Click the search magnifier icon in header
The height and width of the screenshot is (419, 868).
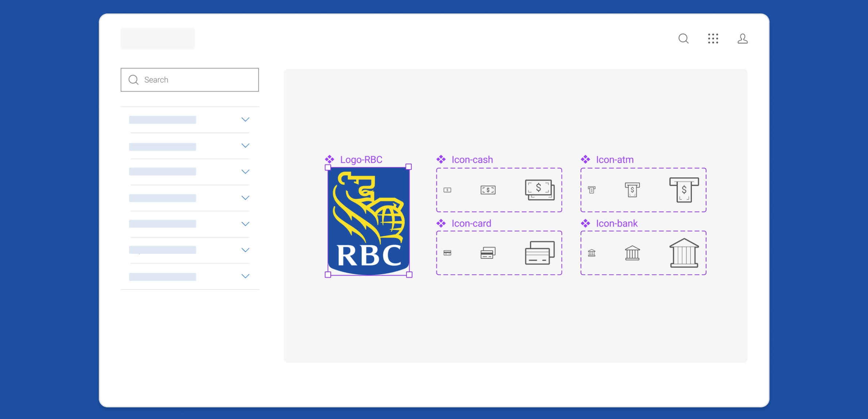point(683,39)
